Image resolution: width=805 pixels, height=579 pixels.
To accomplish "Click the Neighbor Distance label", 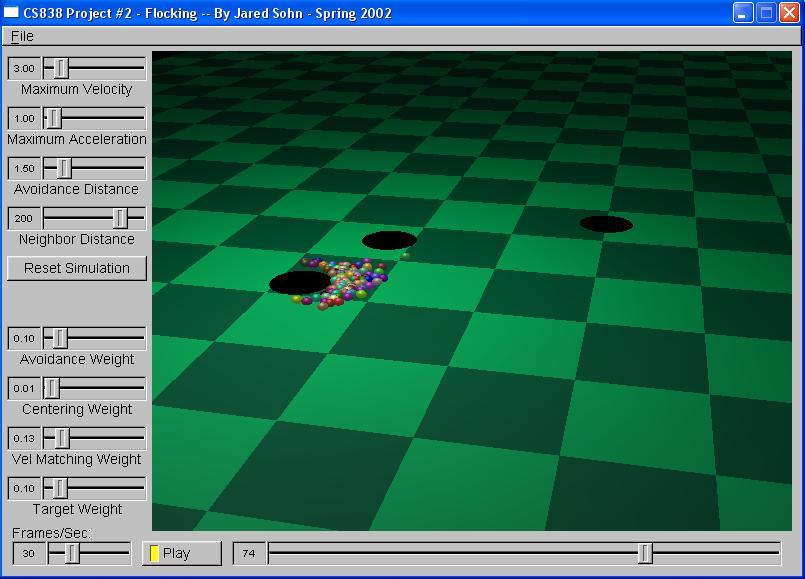I will 76,239.
